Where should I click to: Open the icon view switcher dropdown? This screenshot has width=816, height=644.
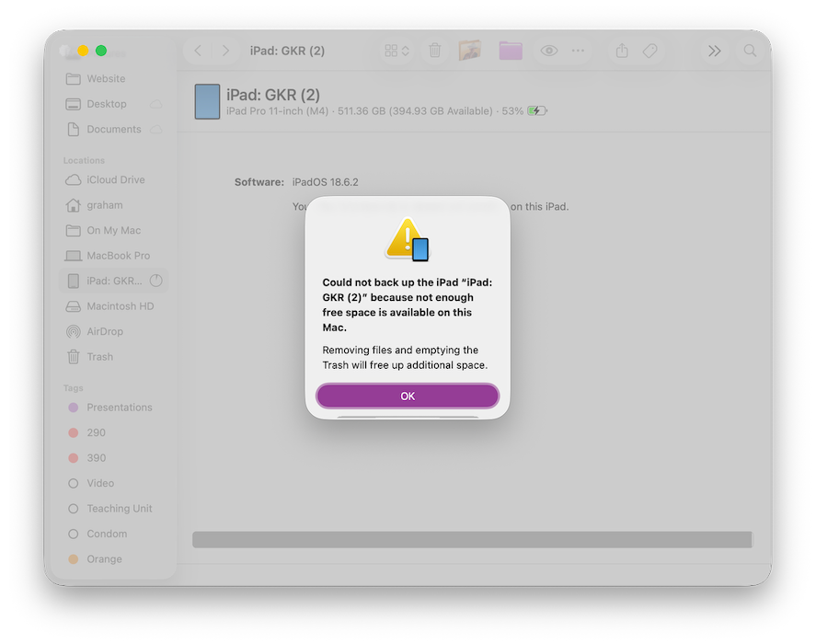click(x=397, y=51)
